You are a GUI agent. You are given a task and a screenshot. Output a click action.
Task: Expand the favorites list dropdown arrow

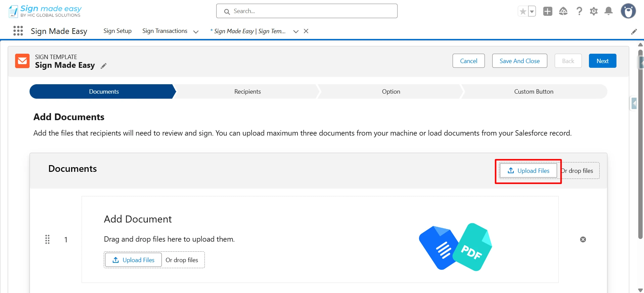pos(532,11)
